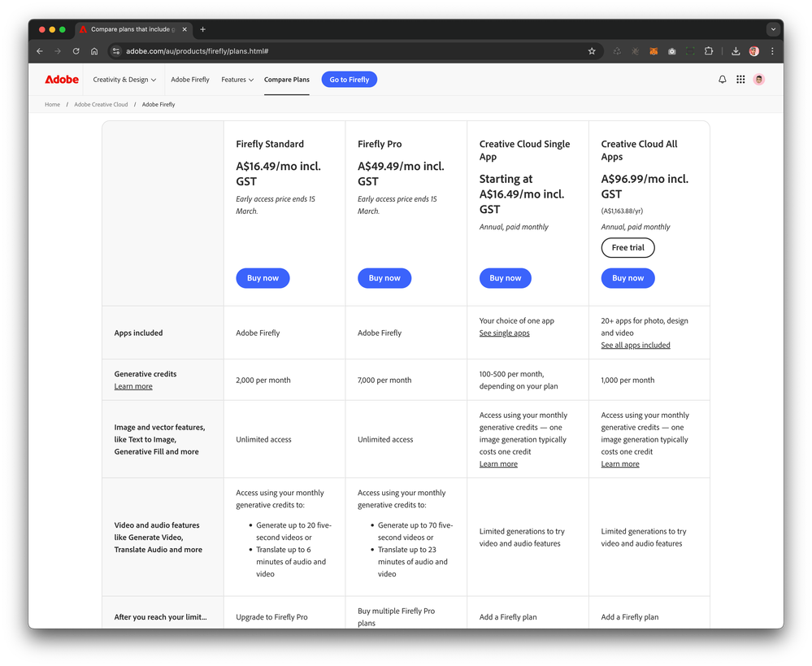Buy now for Creative Cloud All Apps
The image size is (812, 666).
627,278
